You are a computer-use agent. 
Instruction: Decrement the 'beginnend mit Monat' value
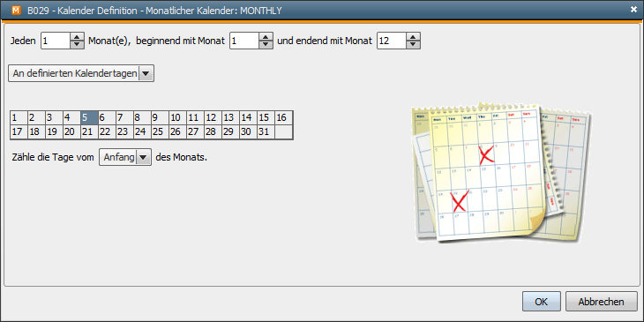(266, 44)
